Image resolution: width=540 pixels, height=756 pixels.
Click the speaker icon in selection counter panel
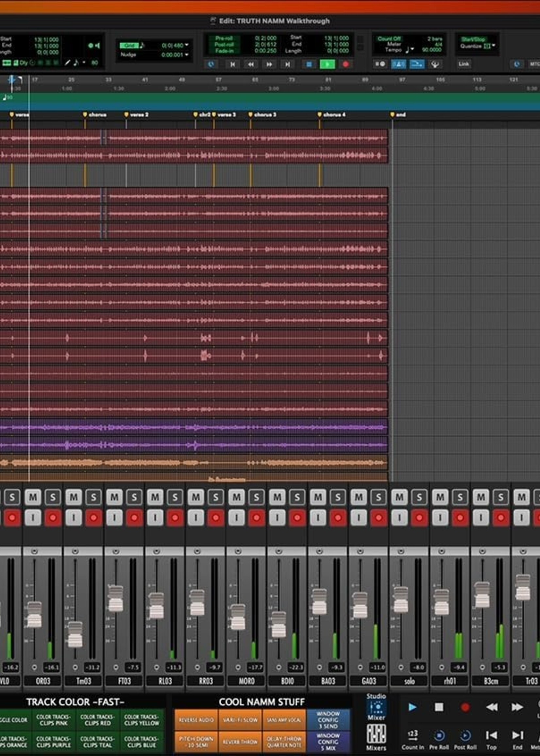pyautogui.click(x=97, y=45)
